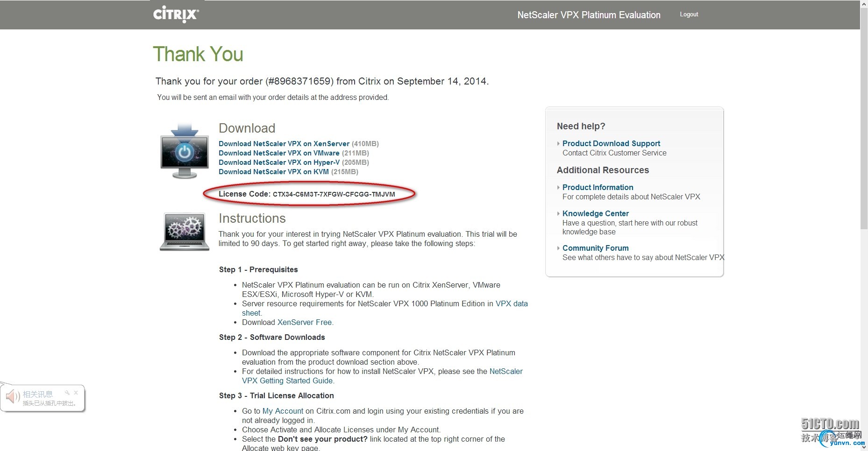
Task: Click Step 3 - Trial License Allocation heading
Action: point(277,395)
